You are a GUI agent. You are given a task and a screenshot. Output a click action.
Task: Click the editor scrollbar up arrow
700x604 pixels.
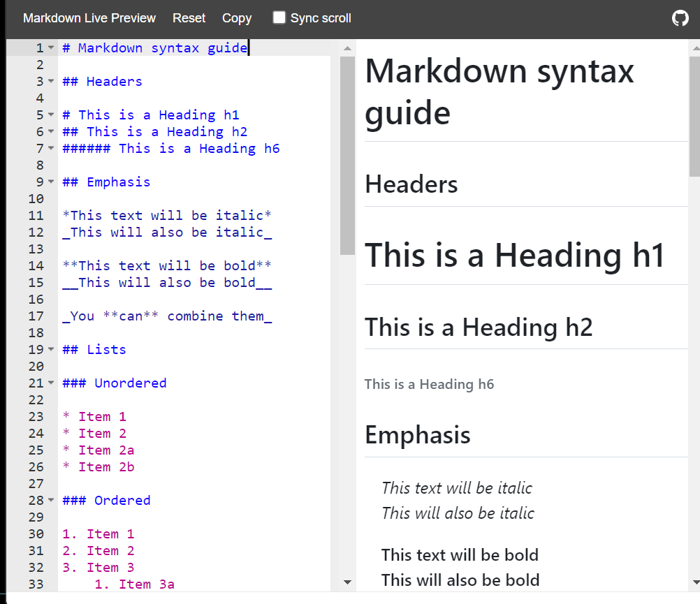click(347, 47)
